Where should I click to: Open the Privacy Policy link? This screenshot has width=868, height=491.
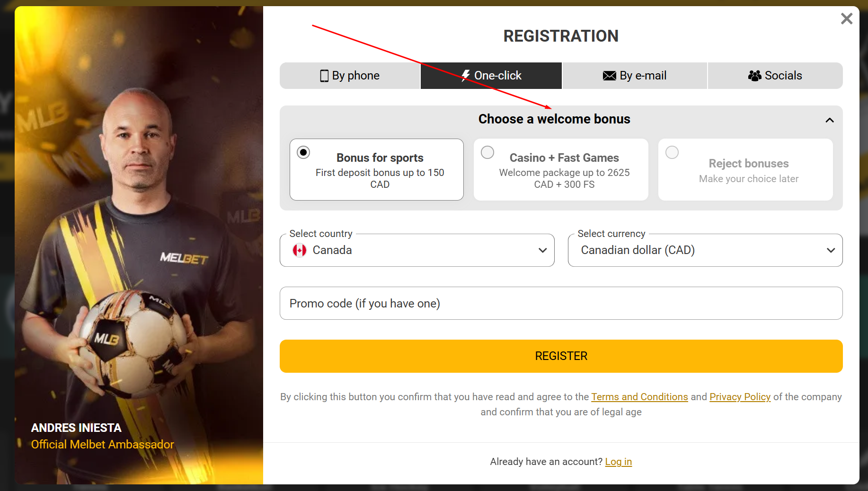[740, 397]
